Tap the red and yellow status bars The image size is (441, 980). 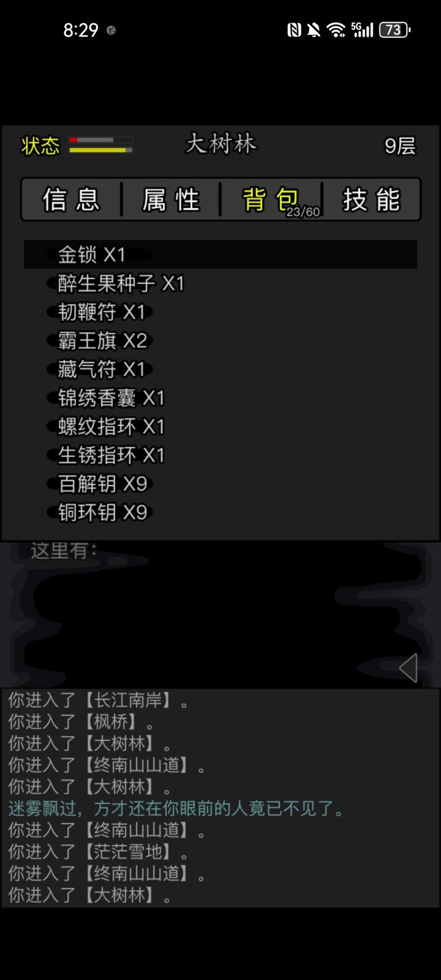(x=101, y=145)
